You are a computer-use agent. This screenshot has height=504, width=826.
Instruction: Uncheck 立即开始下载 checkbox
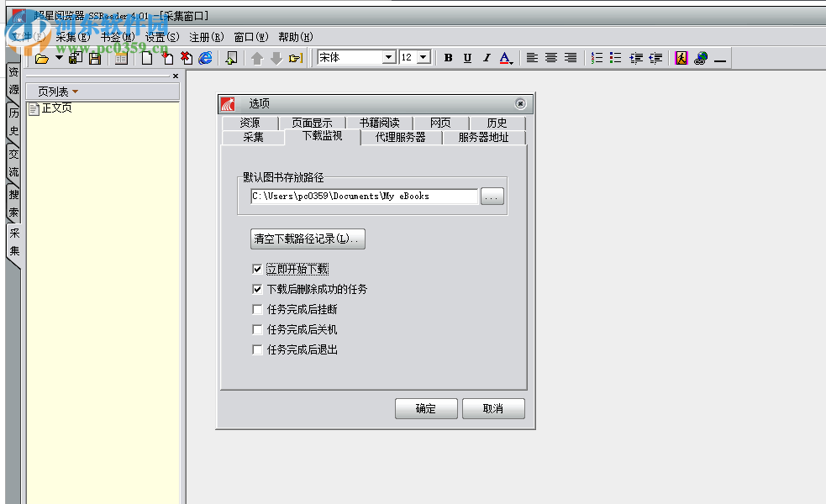[257, 269]
